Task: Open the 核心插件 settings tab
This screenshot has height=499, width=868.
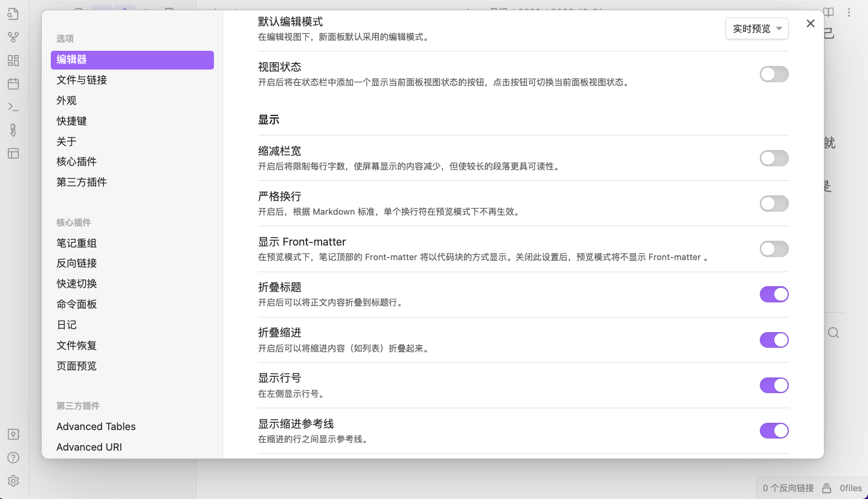Action: [132, 161]
